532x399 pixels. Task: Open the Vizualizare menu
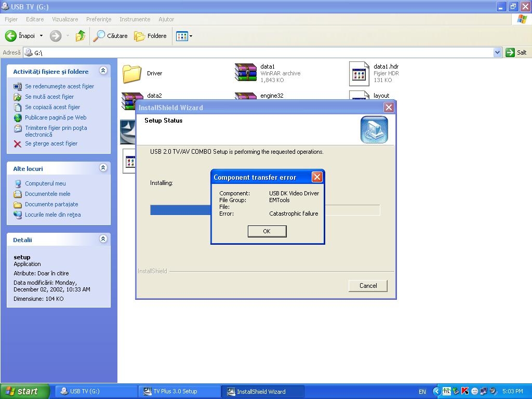(64, 19)
